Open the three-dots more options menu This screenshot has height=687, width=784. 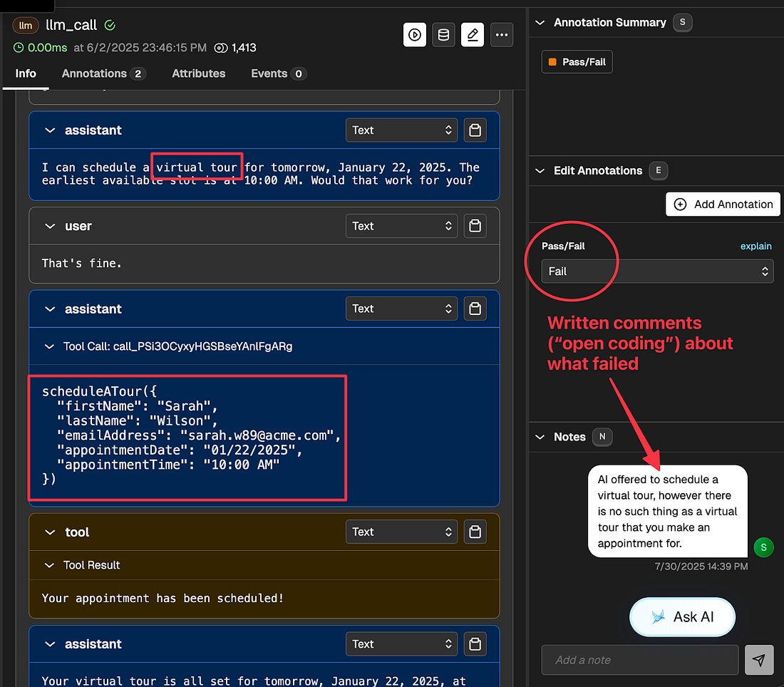coord(502,34)
